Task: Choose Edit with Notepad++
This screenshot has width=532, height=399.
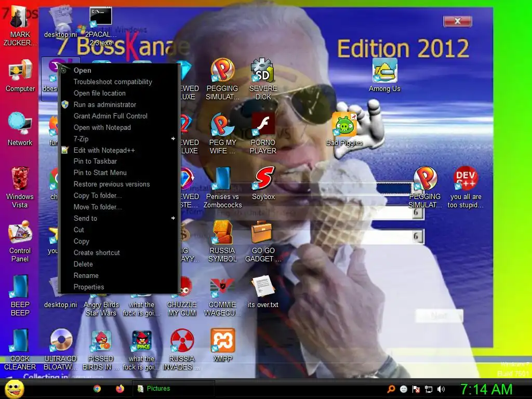Action: point(119,150)
